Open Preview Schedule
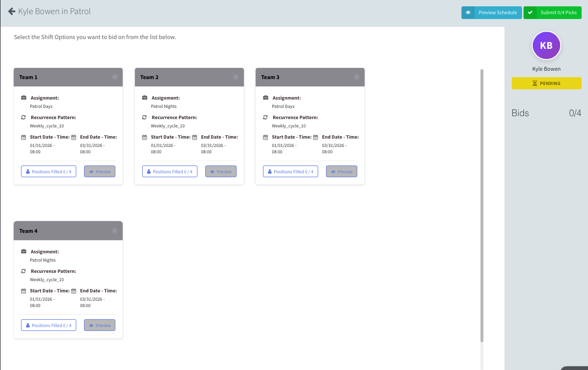Screen dimensions: 588x370 pyautogui.click(x=491, y=13)
